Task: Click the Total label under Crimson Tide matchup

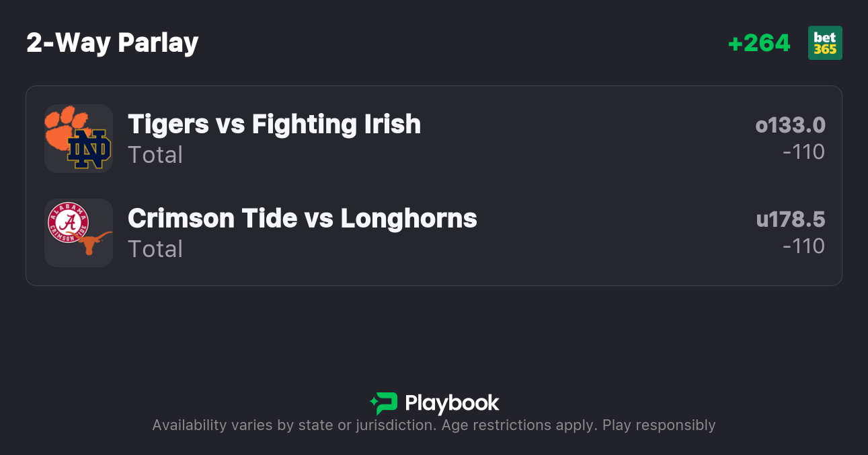Action: pyautogui.click(x=155, y=249)
